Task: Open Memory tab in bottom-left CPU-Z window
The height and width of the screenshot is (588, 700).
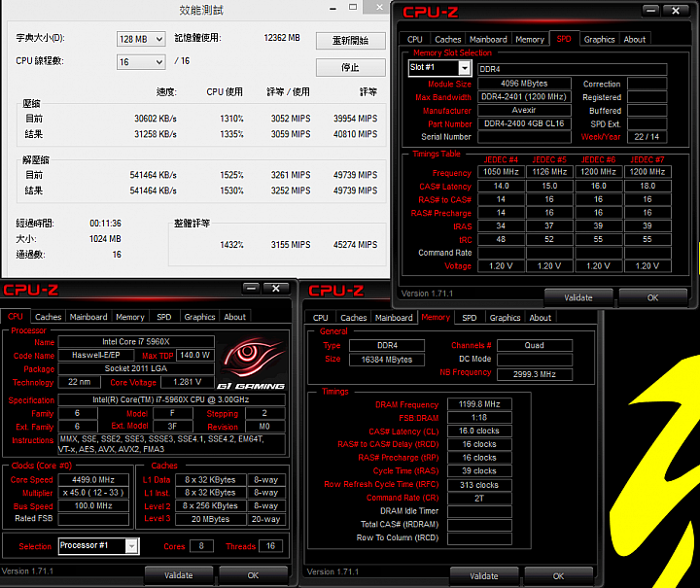Action: pyautogui.click(x=130, y=317)
